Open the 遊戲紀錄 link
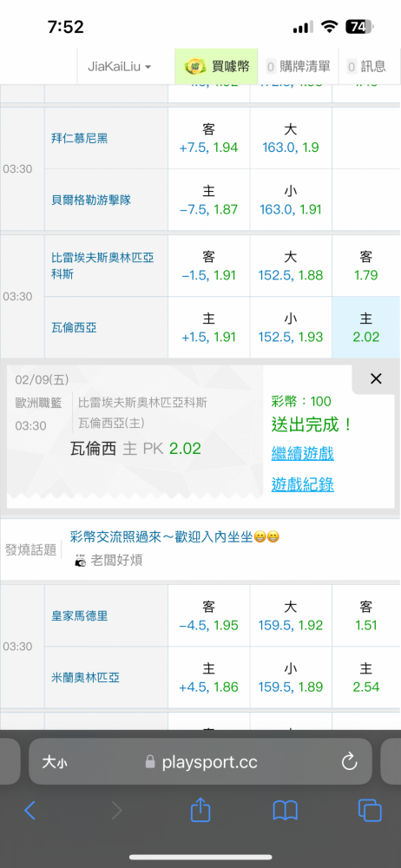 click(x=303, y=485)
